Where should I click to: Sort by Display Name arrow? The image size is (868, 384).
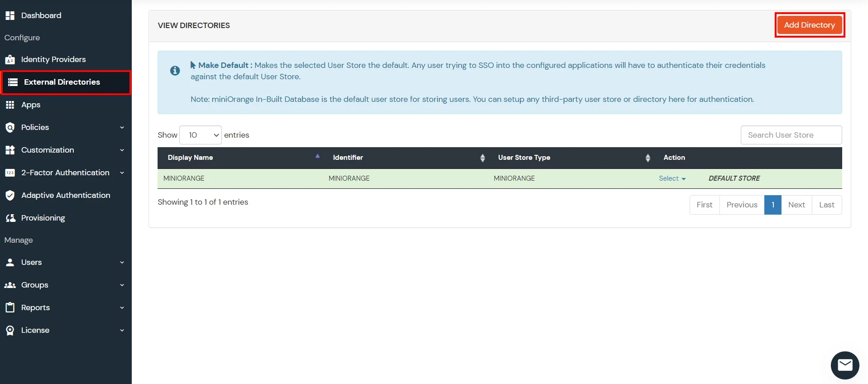pos(317,156)
